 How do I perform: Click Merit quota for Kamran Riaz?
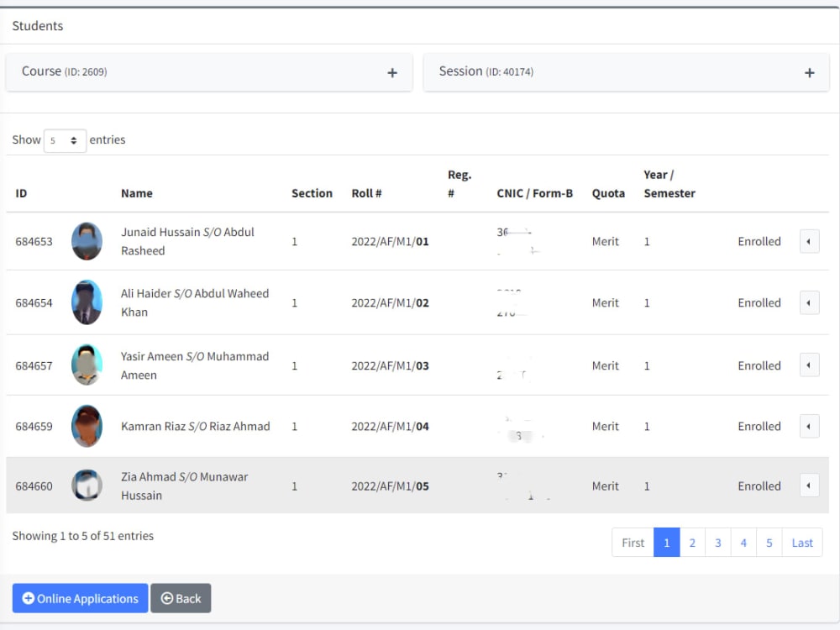[606, 427]
